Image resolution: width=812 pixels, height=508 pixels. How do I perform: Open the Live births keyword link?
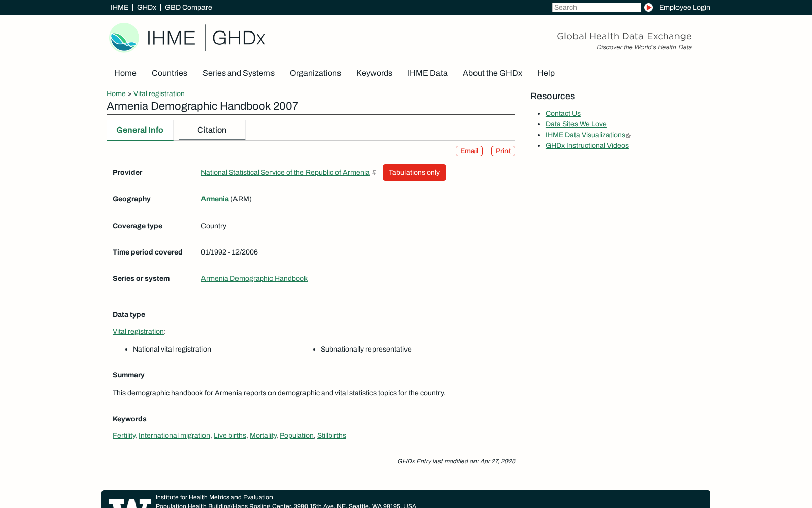[230, 435]
